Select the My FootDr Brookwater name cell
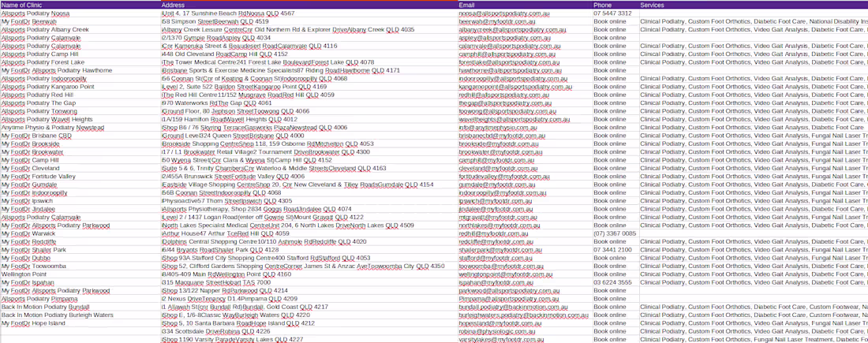 pos(80,152)
